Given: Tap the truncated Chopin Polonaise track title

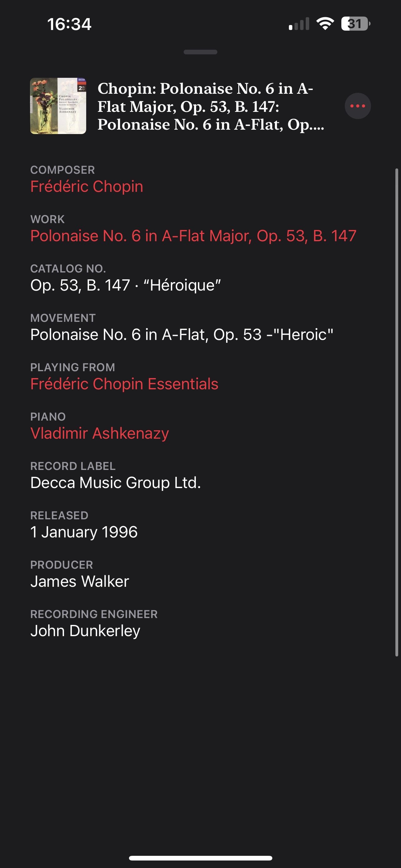Looking at the screenshot, I should (x=211, y=106).
